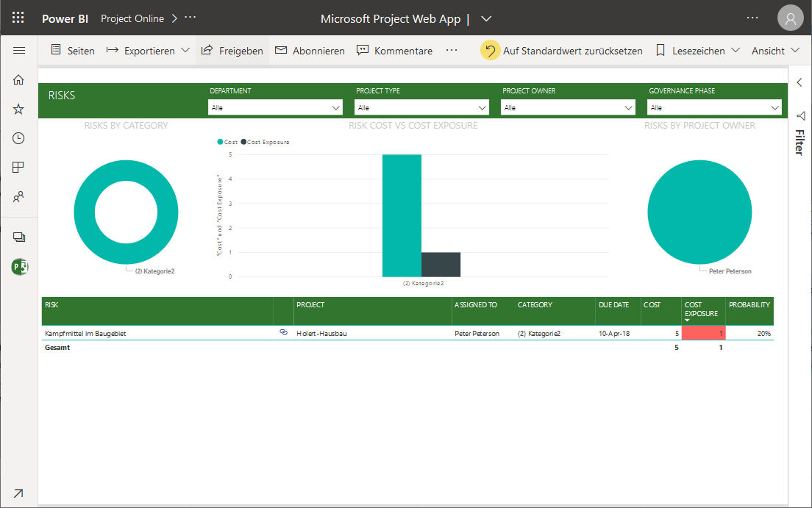Click Freigeben to share report
The image size is (812, 508).
coord(232,50)
